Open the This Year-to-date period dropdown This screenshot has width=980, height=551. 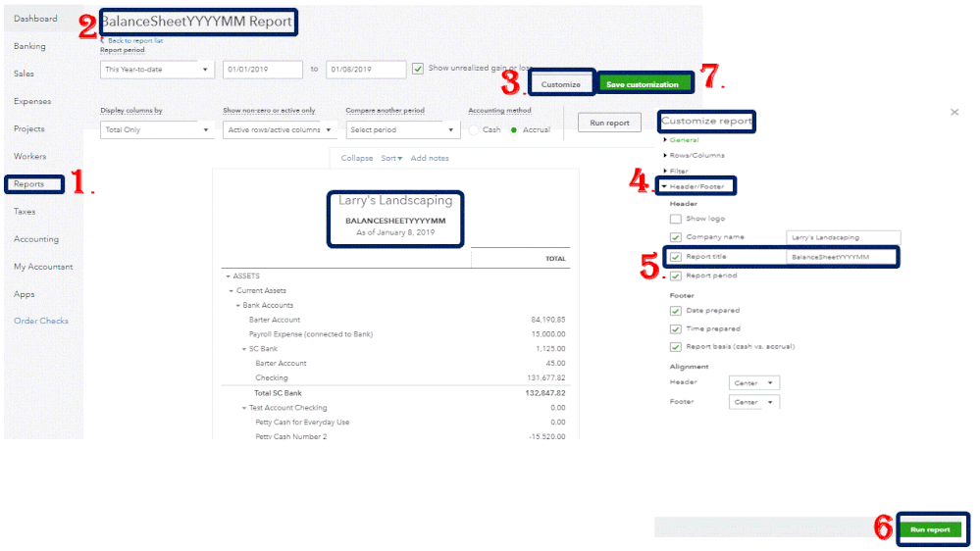[x=157, y=70]
